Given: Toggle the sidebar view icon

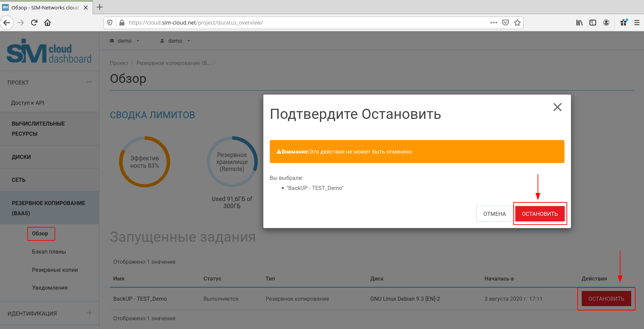Looking at the screenshot, I should pos(593,23).
